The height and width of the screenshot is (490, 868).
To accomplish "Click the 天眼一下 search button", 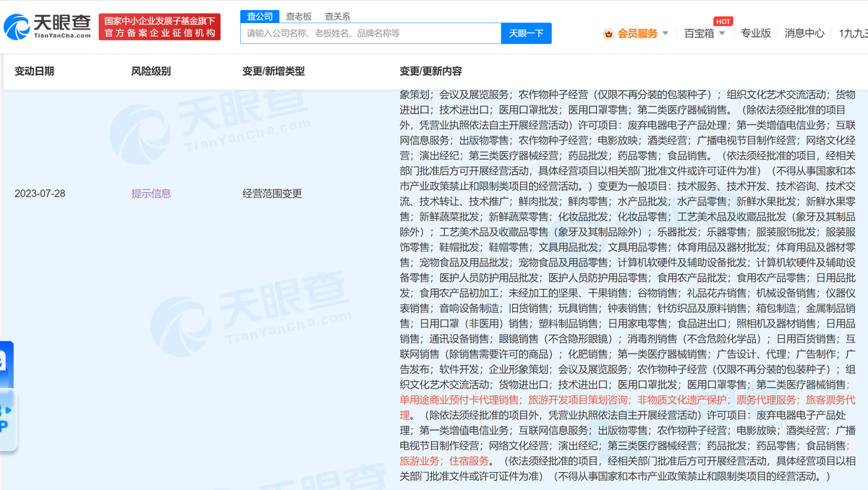I will tap(526, 33).
